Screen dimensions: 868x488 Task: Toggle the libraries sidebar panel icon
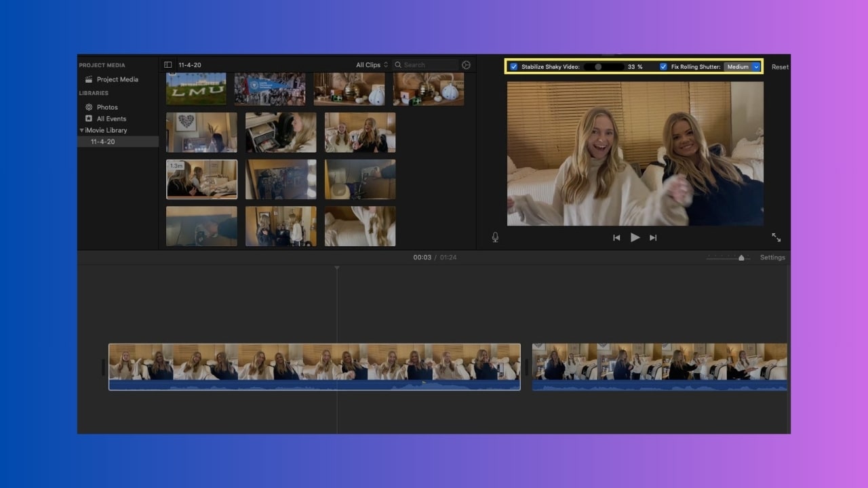coord(168,65)
